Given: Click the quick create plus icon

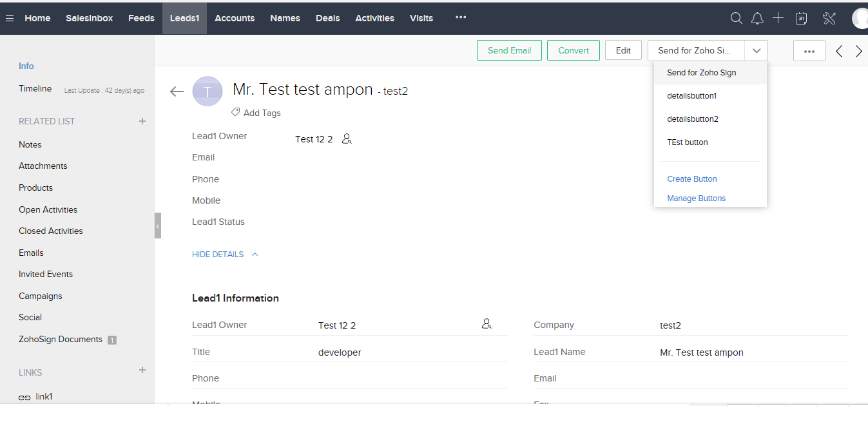Looking at the screenshot, I should point(778,18).
